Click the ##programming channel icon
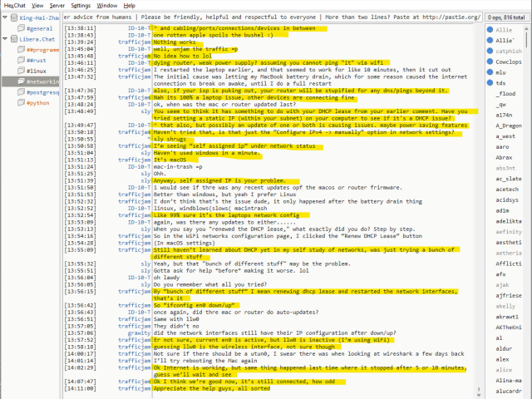Viewport: 532px width, 399px height. coord(22,50)
